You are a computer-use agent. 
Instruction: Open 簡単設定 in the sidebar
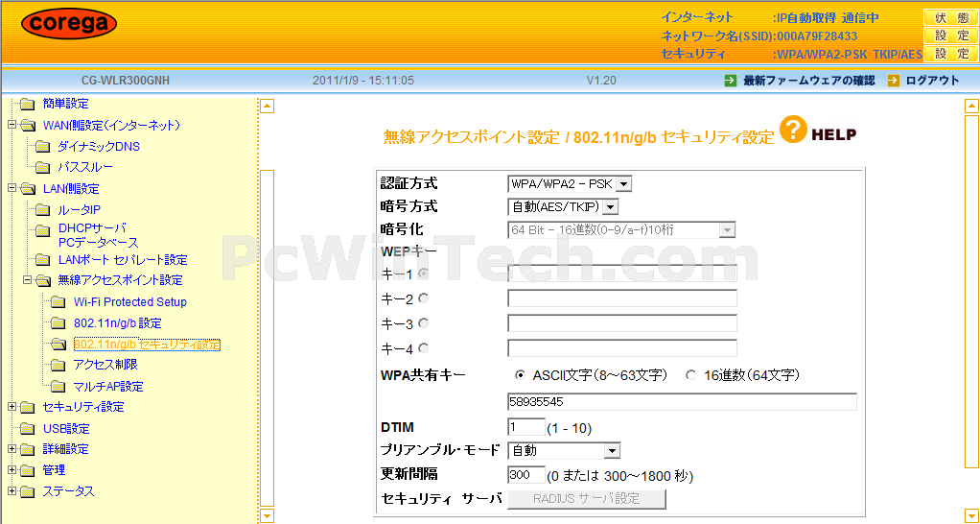coord(65,104)
